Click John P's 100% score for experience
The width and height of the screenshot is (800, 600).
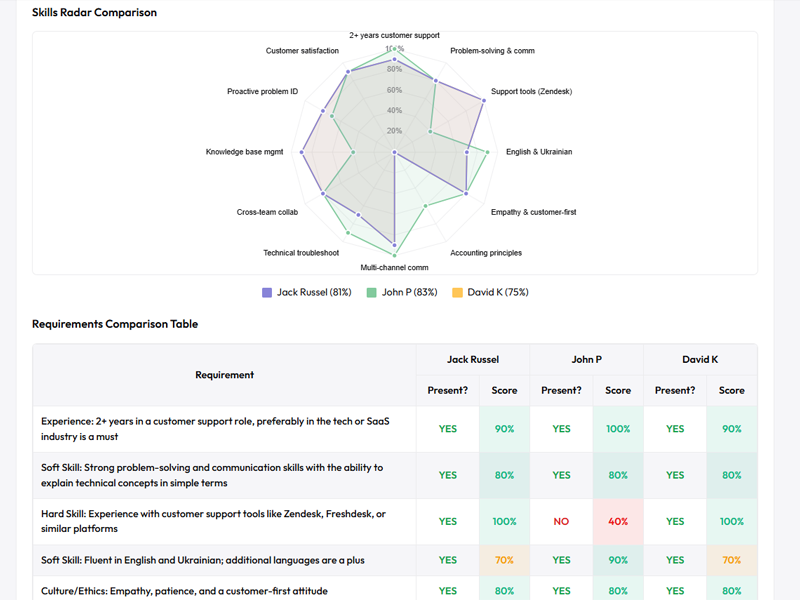tap(618, 429)
